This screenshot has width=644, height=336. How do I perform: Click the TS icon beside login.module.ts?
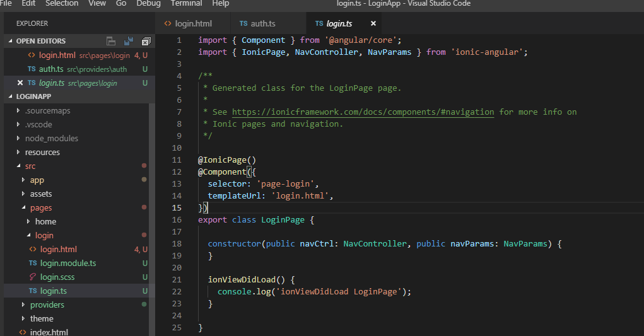(32, 264)
